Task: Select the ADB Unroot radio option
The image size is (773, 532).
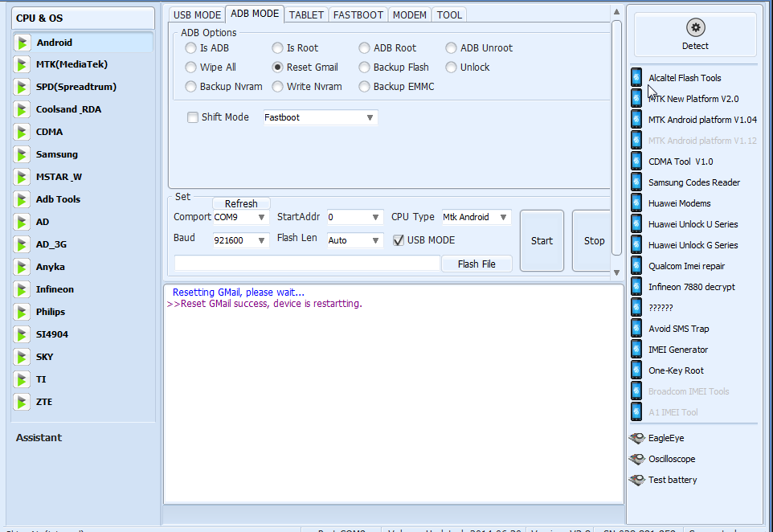Action: 451,48
